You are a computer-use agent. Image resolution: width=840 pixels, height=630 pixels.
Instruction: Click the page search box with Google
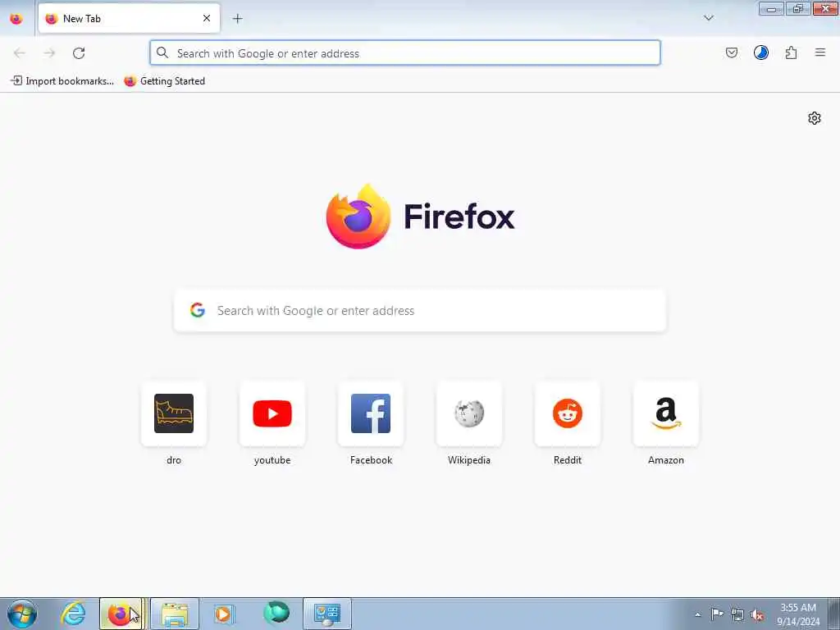pos(420,311)
